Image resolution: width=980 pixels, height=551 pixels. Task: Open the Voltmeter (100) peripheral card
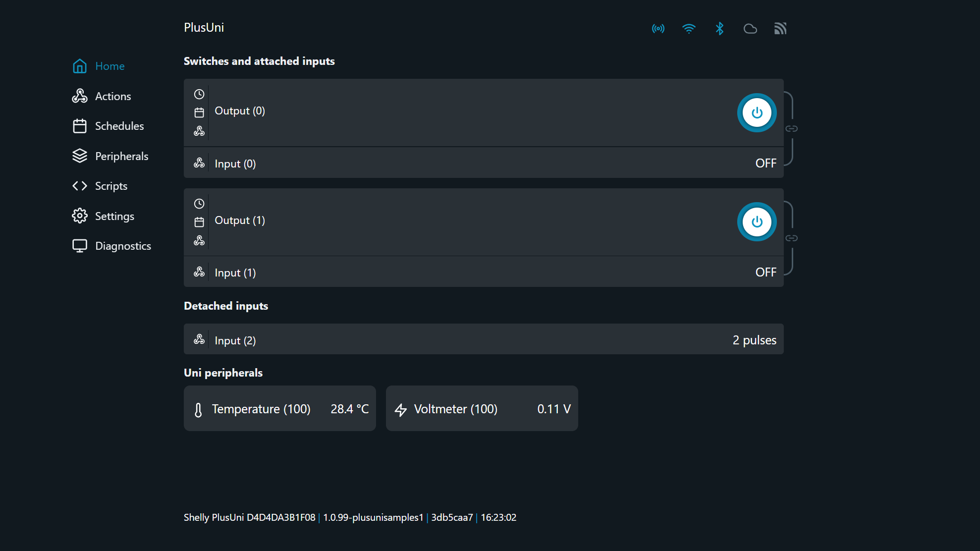[482, 409]
